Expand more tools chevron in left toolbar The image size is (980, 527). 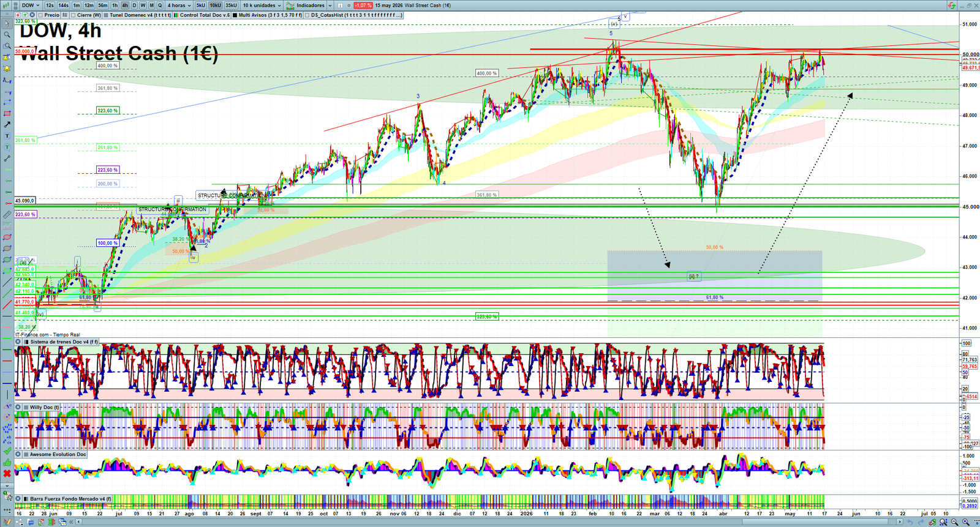pos(7,485)
